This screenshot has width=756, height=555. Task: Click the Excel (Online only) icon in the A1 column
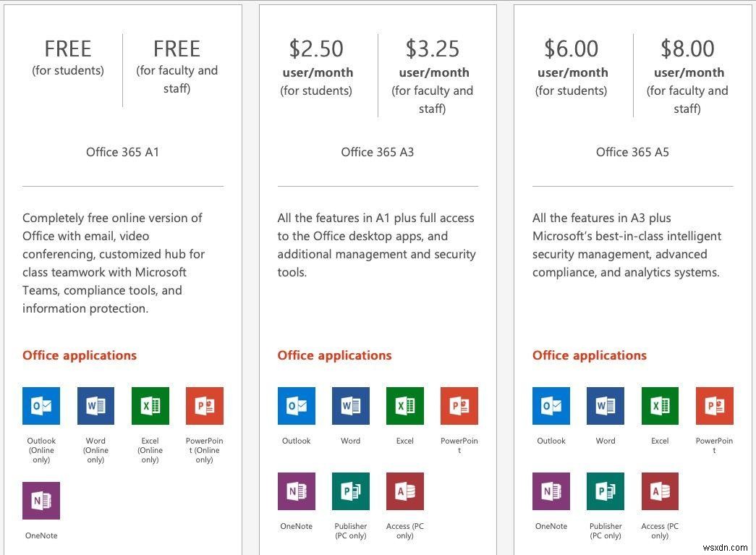tap(150, 405)
